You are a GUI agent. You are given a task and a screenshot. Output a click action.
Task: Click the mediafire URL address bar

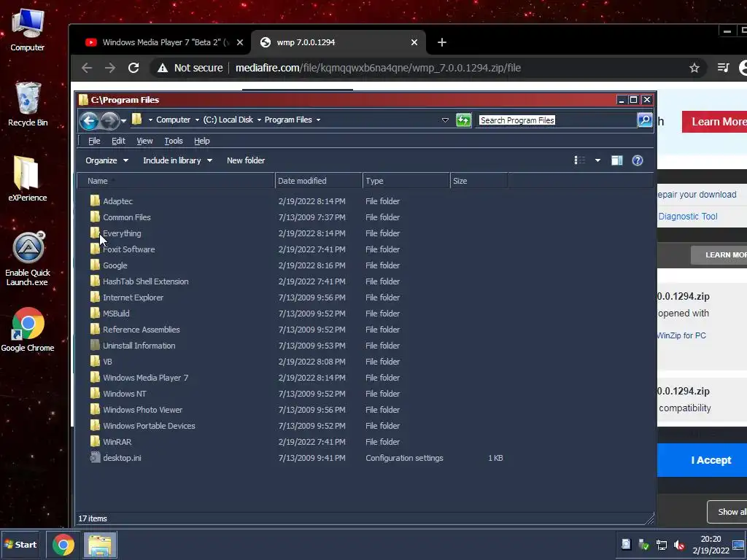click(379, 68)
